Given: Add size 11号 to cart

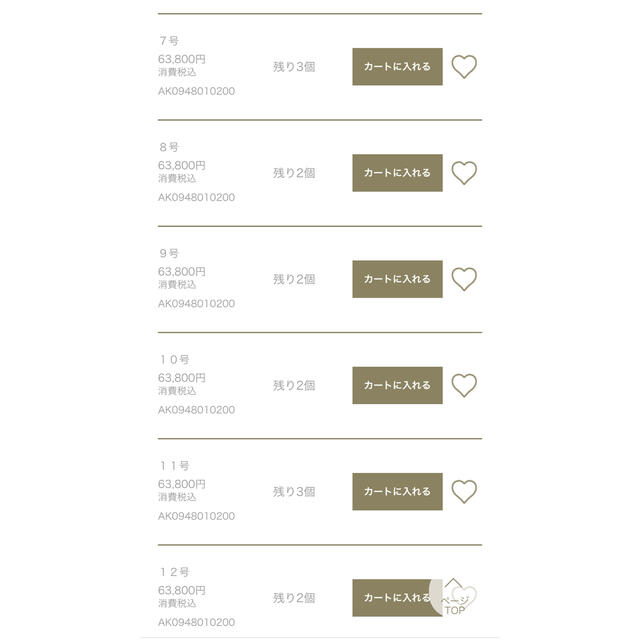Looking at the screenshot, I should [x=397, y=491].
